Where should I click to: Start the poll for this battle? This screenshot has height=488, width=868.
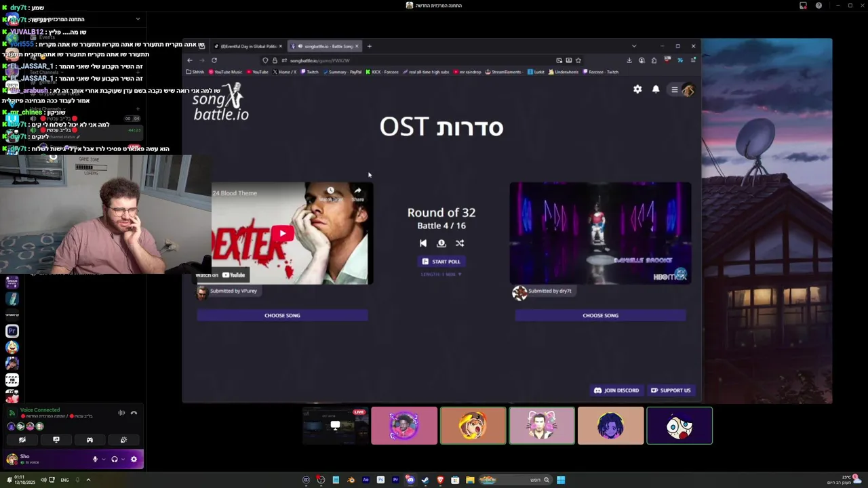coord(441,262)
